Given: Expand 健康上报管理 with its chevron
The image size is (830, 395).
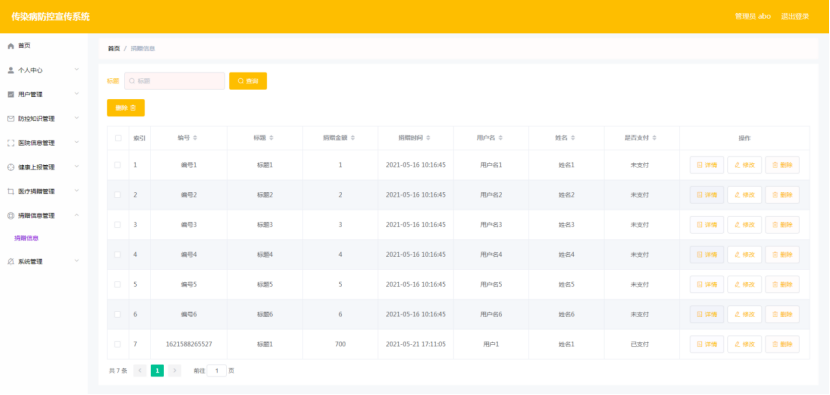Looking at the screenshot, I should (x=77, y=167).
